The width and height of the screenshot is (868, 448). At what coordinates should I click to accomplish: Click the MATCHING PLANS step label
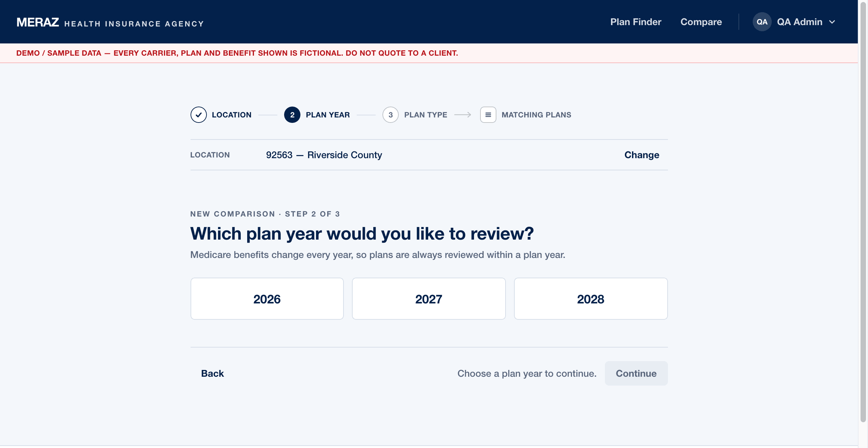(536, 115)
